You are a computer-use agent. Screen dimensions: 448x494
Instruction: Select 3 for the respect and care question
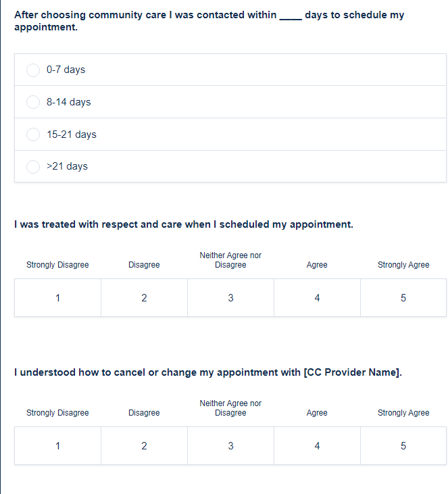pos(230,298)
